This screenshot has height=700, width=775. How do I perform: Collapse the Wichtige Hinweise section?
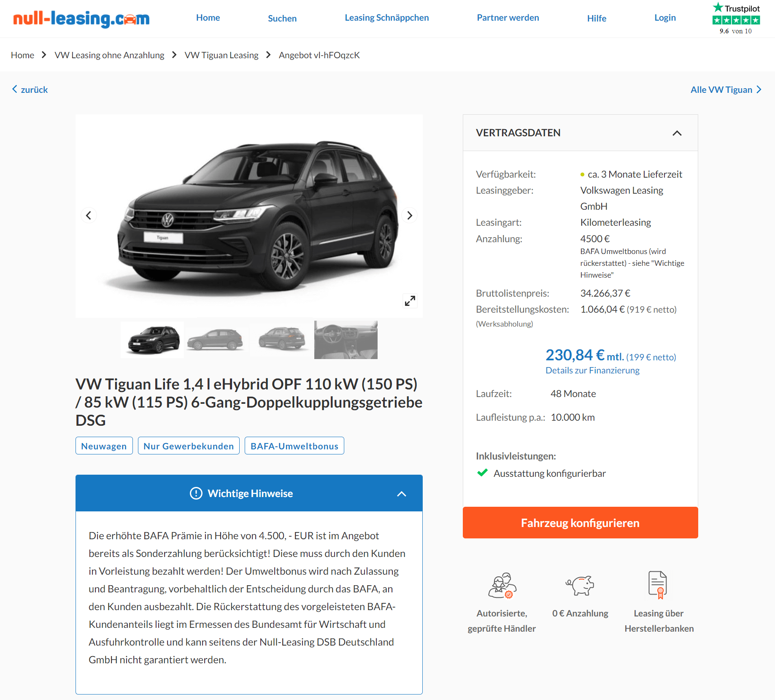point(402,494)
